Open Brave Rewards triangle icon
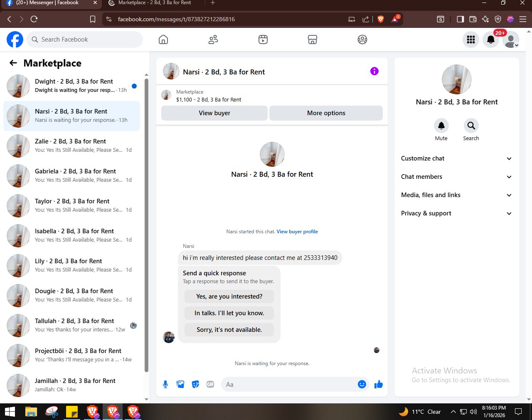This screenshot has width=532, height=420. [x=395, y=19]
